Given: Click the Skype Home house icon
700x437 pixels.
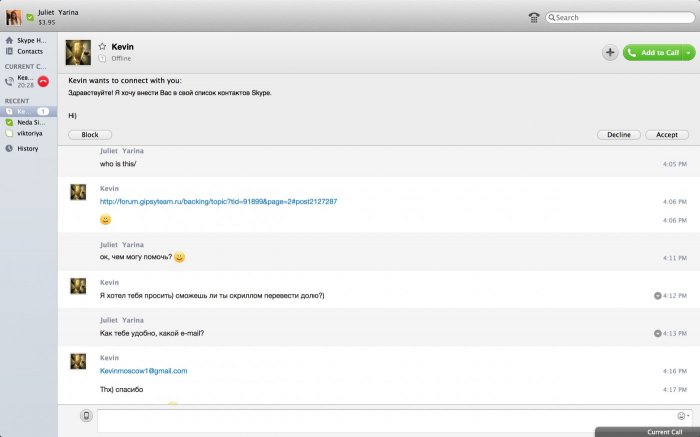Looking at the screenshot, I should pyautogui.click(x=9, y=40).
